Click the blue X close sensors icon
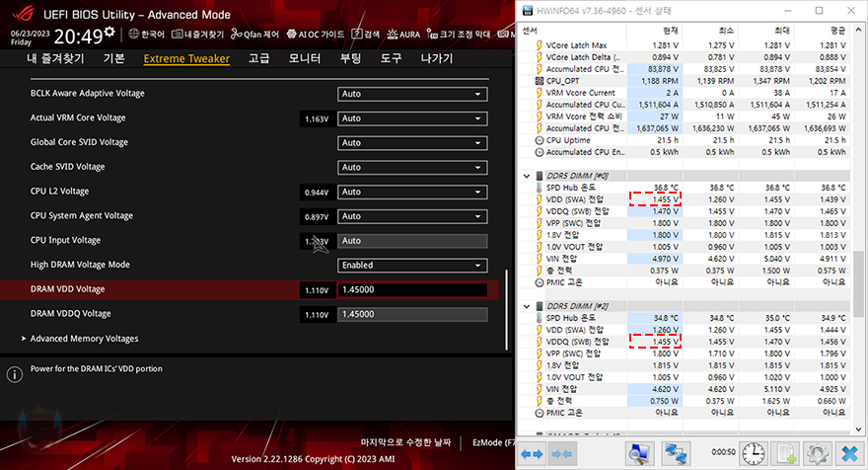 (x=849, y=454)
